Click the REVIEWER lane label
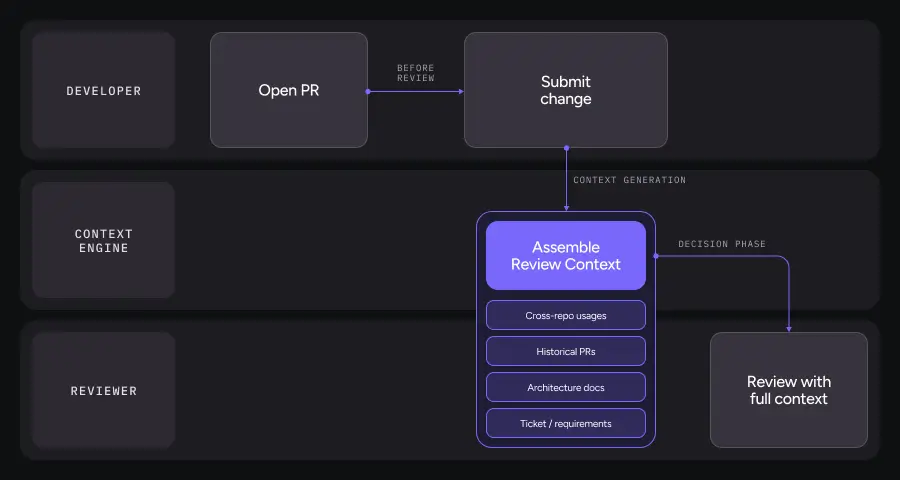Image resolution: width=900 pixels, height=480 pixels. (103, 390)
